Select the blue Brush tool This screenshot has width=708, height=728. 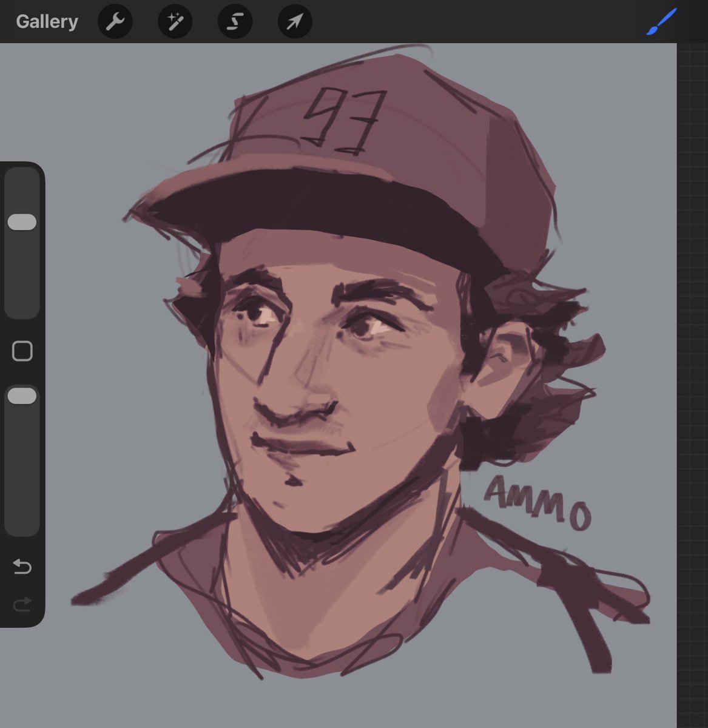coord(661,22)
